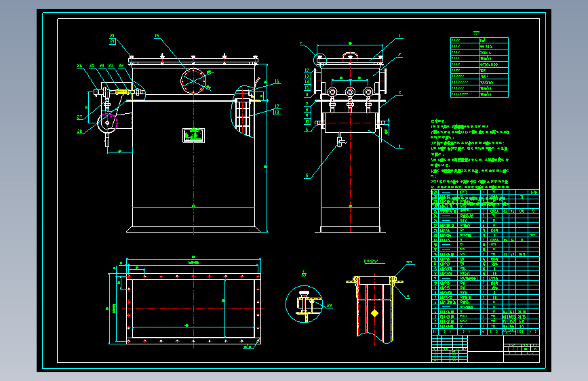Select stacked callout number 12
588x381 pixels.
307,70
